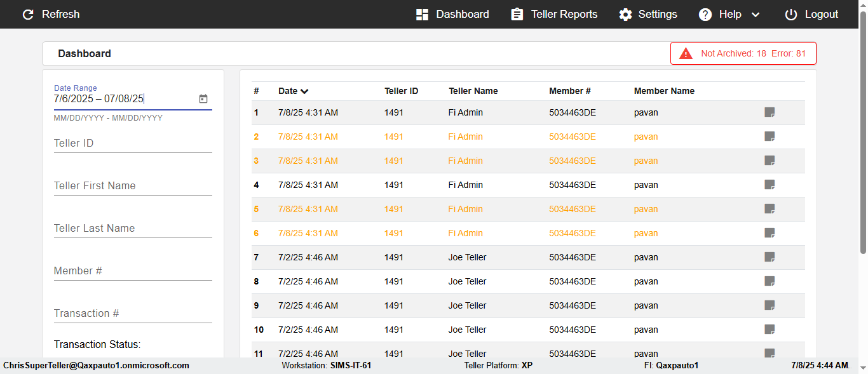Click the note icon in row 1

pyautogui.click(x=770, y=112)
